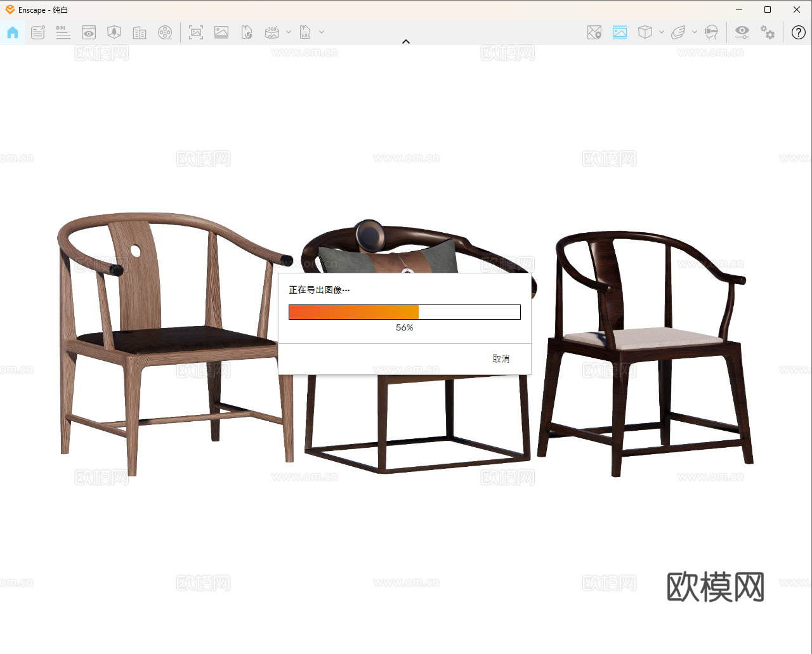
Task: Open the minimap location icon
Action: pyautogui.click(x=594, y=32)
